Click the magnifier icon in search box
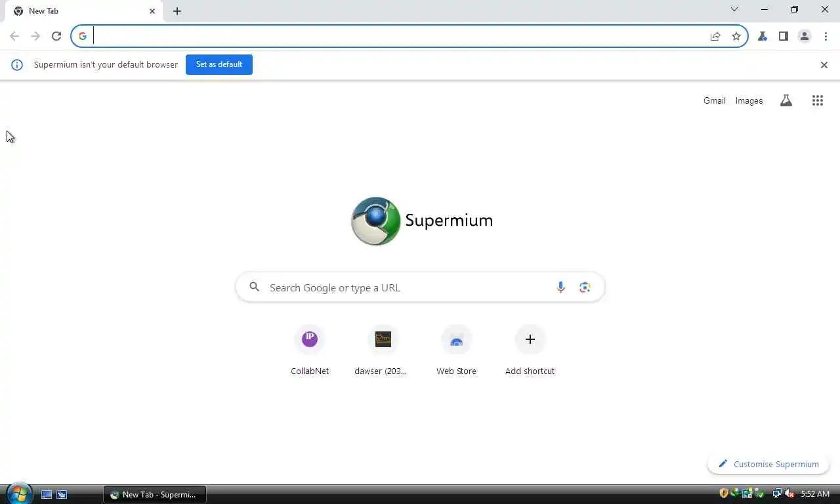 tap(255, 287)
